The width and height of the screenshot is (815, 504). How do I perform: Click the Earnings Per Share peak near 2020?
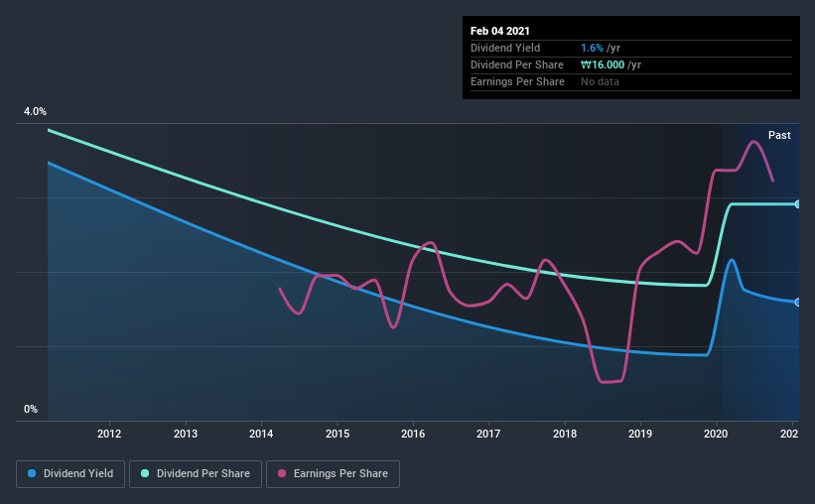click(x=753, y=141)
